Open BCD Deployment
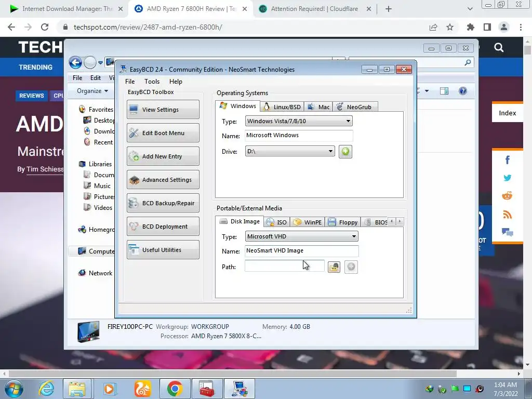532x399 pixels. (163, 227)
